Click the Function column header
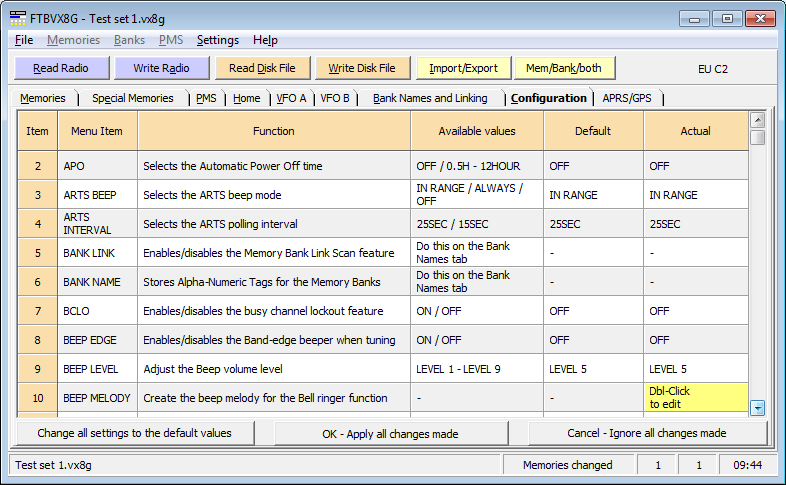Viewport: 786px width, 485px height. pyautogui.click(x=274, y=131)
